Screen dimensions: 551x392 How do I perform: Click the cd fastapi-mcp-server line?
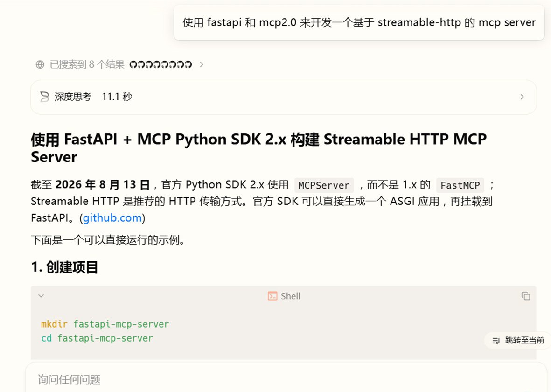coord(97,338)
